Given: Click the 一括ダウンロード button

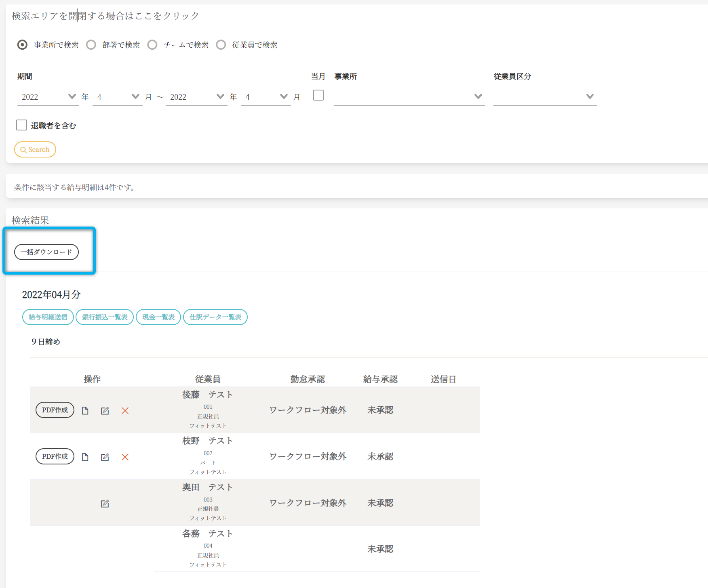Looking at the screenshot, I should 46,252.
